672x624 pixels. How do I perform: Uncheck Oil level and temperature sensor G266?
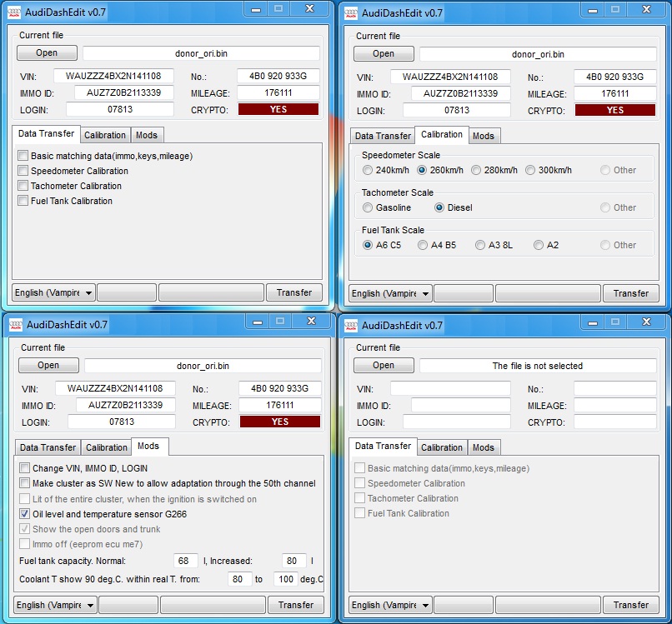pyautogui.click(x=25, y=513)
